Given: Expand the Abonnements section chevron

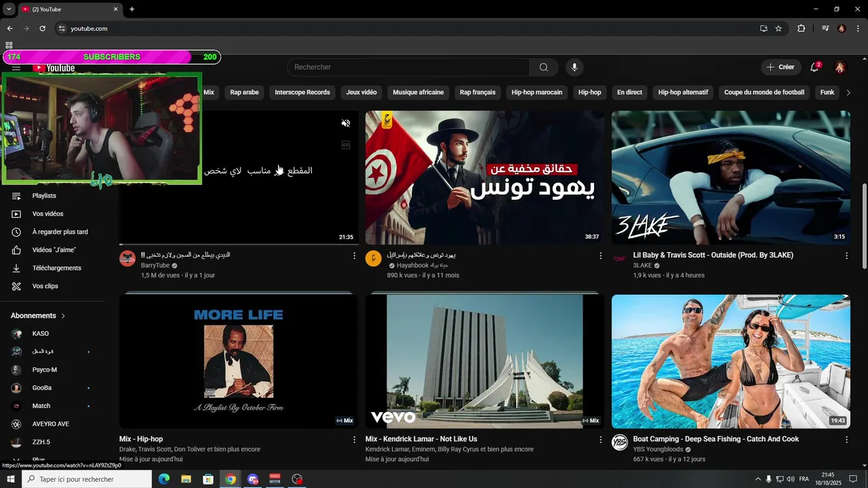Looking at the screenshot, I should tap(63, 316).
